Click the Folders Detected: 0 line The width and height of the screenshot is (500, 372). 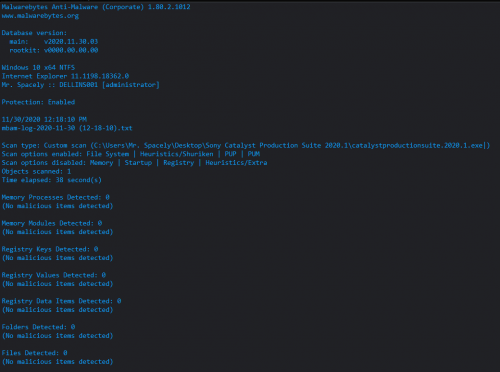click(38, 327)
